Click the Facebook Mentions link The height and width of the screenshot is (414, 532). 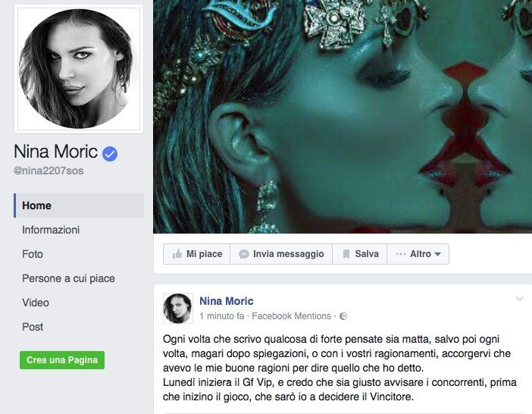point(292,316)
